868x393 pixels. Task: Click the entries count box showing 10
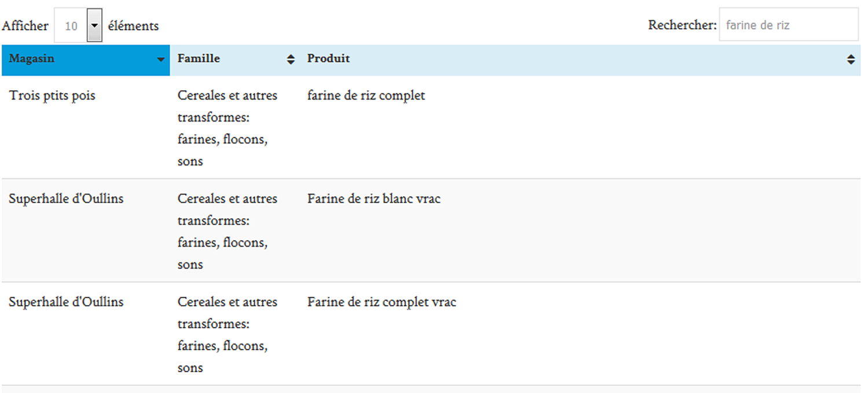71,26
